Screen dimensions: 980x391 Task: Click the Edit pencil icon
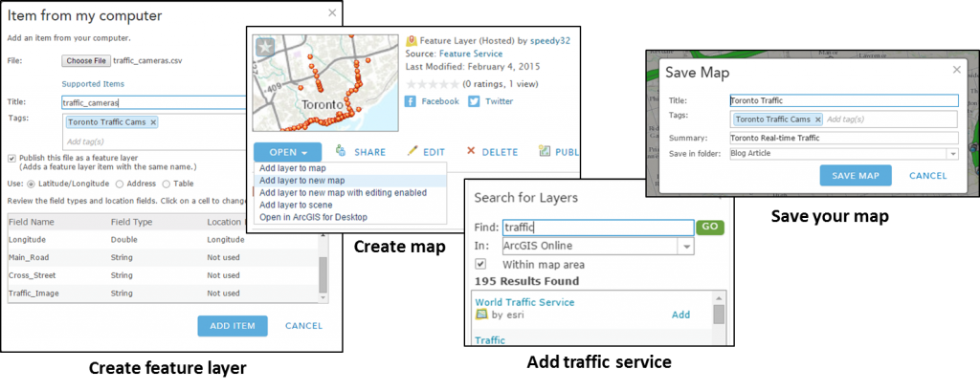point(412,151)
